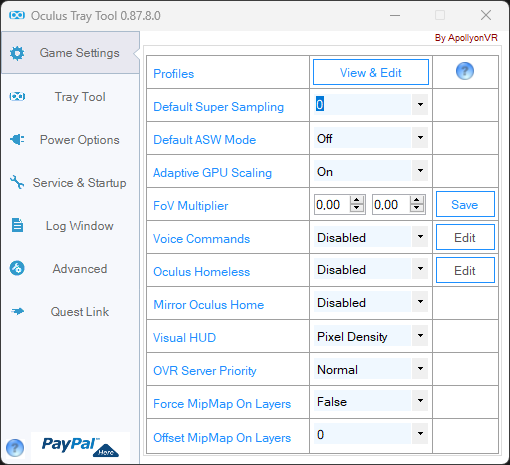
Task: Click the Power Options plug icon
Action: coord(17,139)
